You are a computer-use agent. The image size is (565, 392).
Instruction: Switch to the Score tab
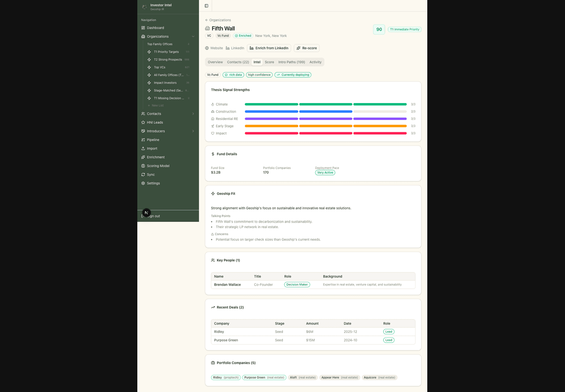[x=270, y=62]
